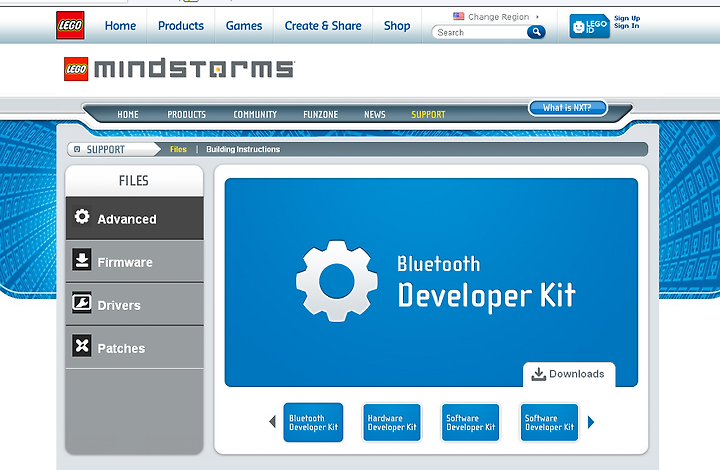Click the large white gear graphic
The height and width of the screenshot is (470, 720).
pos(337,281)
